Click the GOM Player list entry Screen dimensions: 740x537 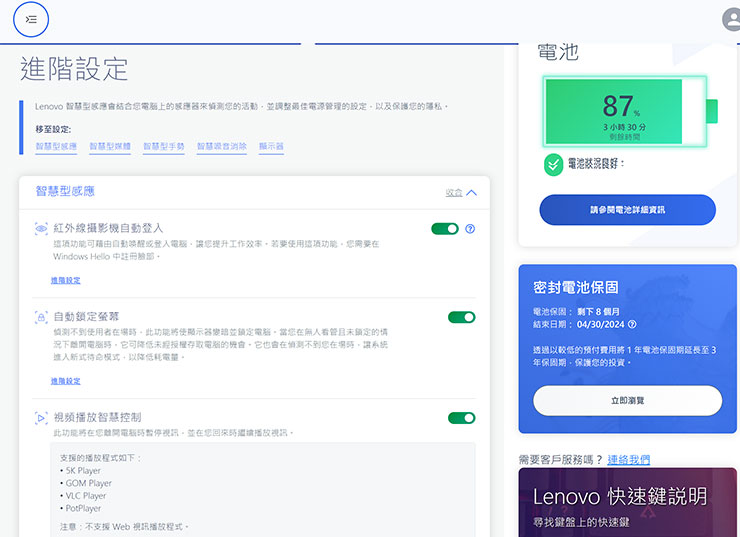point(89,483)
